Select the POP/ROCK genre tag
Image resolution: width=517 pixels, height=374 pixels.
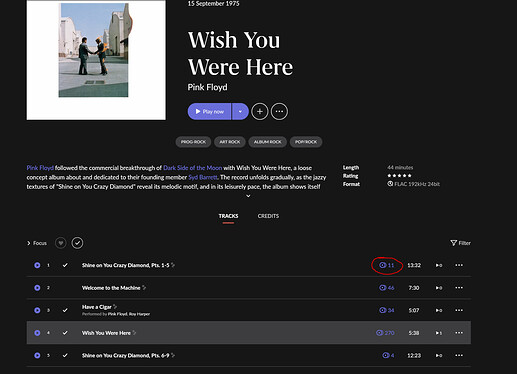click(306, 142)
